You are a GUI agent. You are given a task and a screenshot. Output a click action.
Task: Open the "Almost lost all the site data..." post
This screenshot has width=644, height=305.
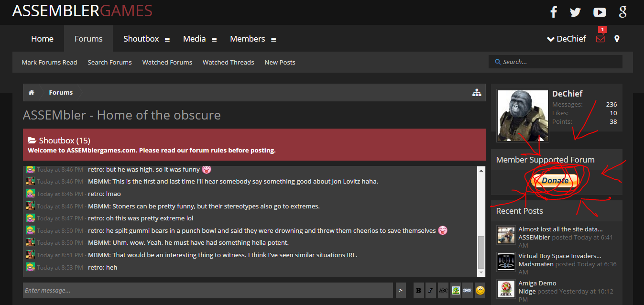click(x=560, y=229)
